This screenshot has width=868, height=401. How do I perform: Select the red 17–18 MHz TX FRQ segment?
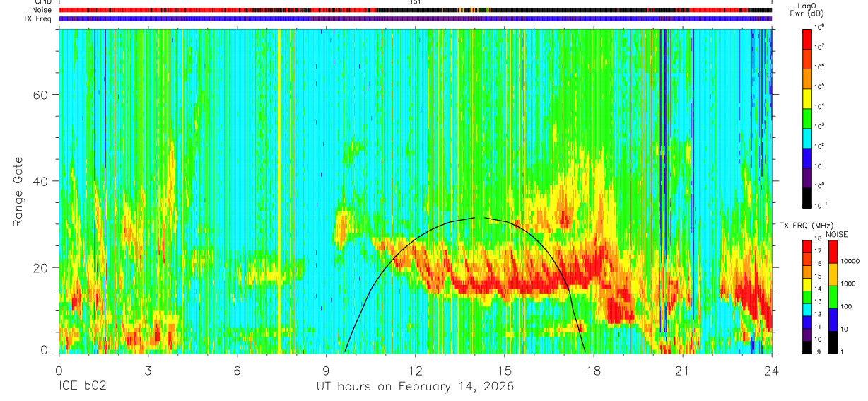807,247
